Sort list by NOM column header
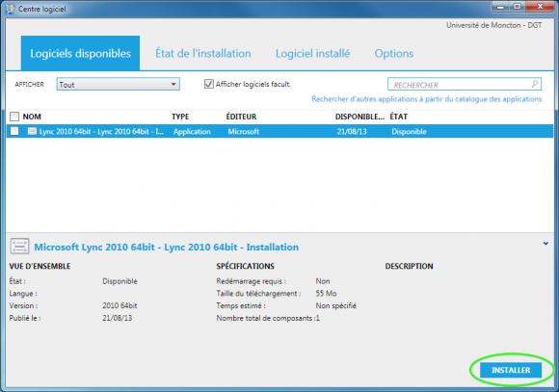 point(32,117)
